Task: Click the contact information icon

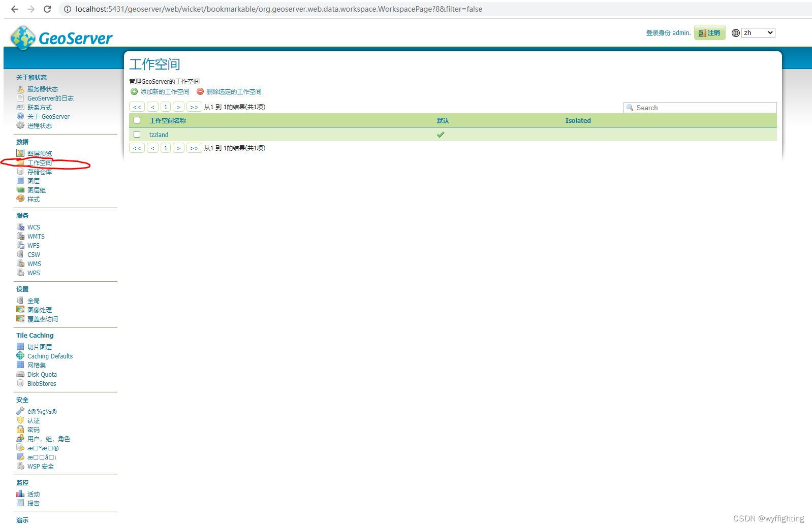Action: coord(20,107)
